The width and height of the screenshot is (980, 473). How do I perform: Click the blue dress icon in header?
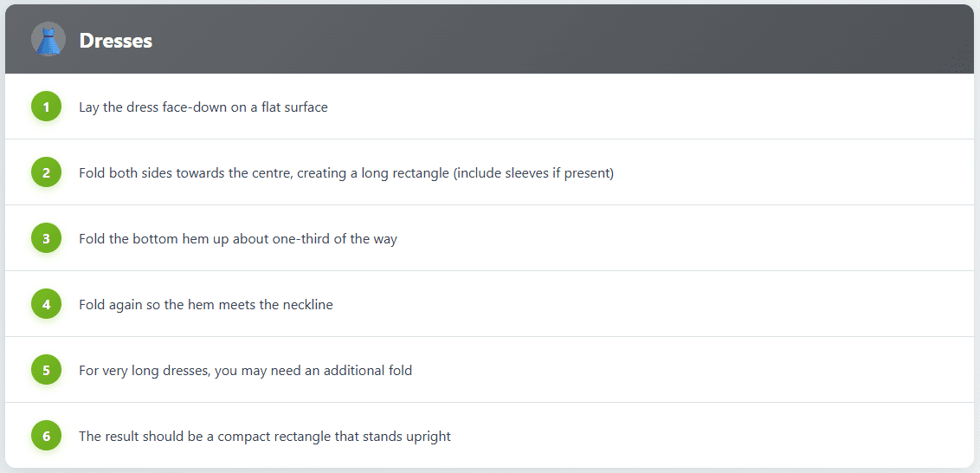[48, 40]
